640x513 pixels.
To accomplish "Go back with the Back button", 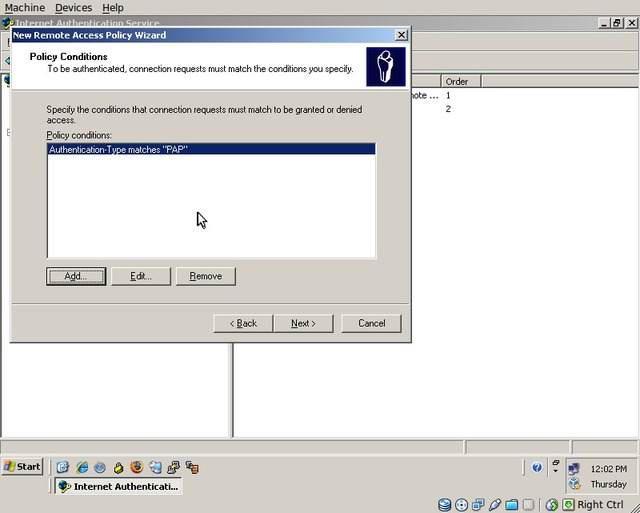I will pyautogui.click(x=243, y=323).
